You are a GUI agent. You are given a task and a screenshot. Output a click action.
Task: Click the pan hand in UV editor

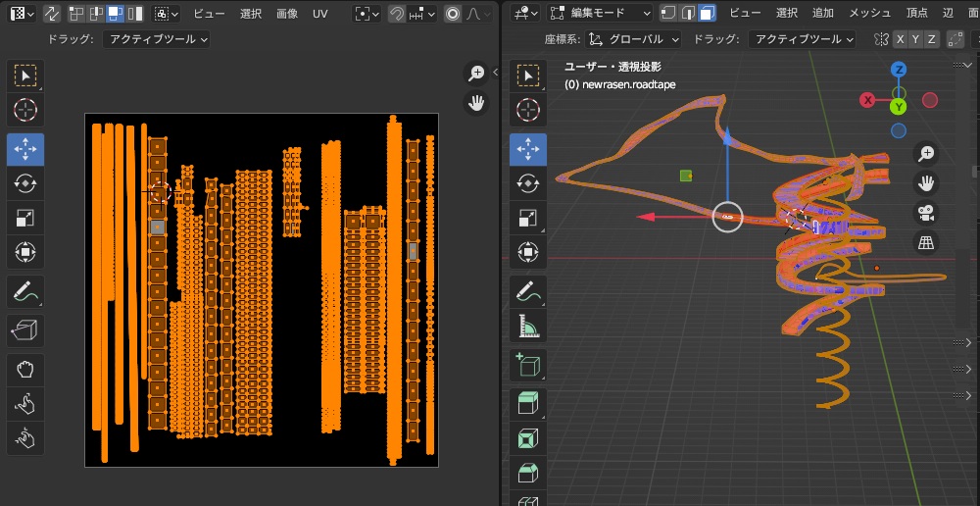click(x=476, y=103)
